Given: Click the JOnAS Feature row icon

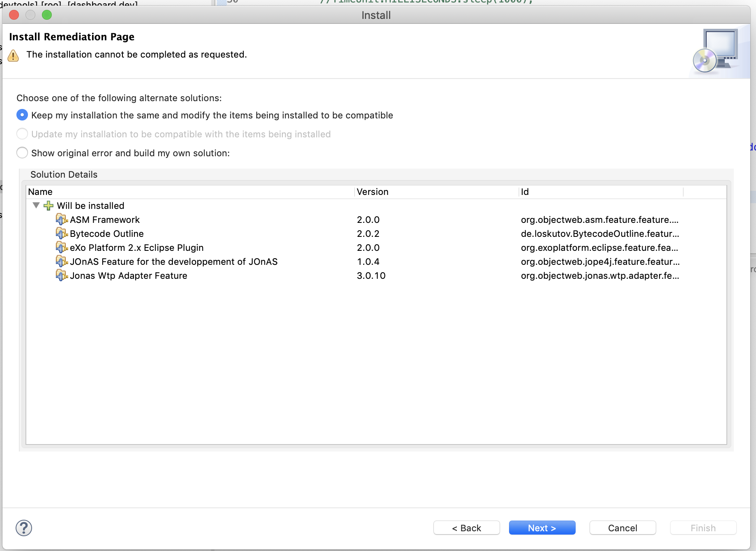Looking at the screenshot, I should [62, 262].
